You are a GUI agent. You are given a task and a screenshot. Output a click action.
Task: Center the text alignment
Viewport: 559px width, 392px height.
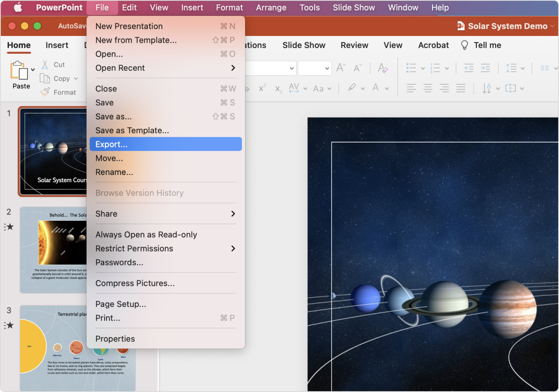428,88
